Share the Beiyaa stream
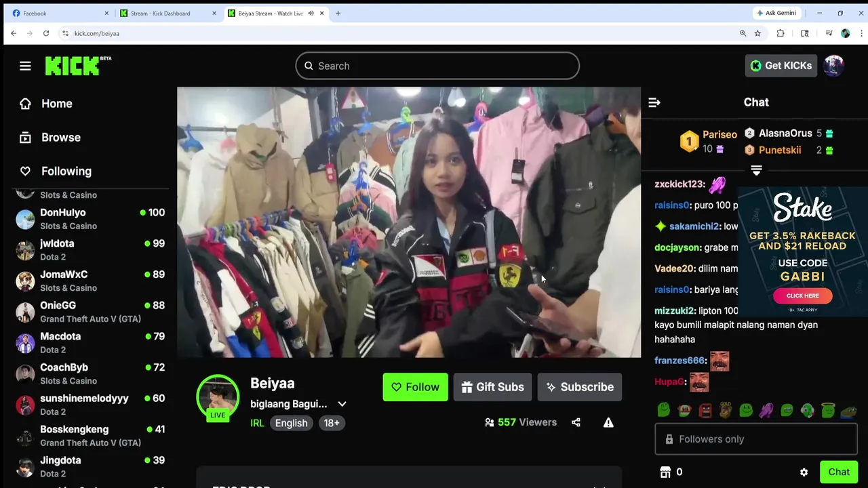 pyautogui.click(x=576, y=422)
